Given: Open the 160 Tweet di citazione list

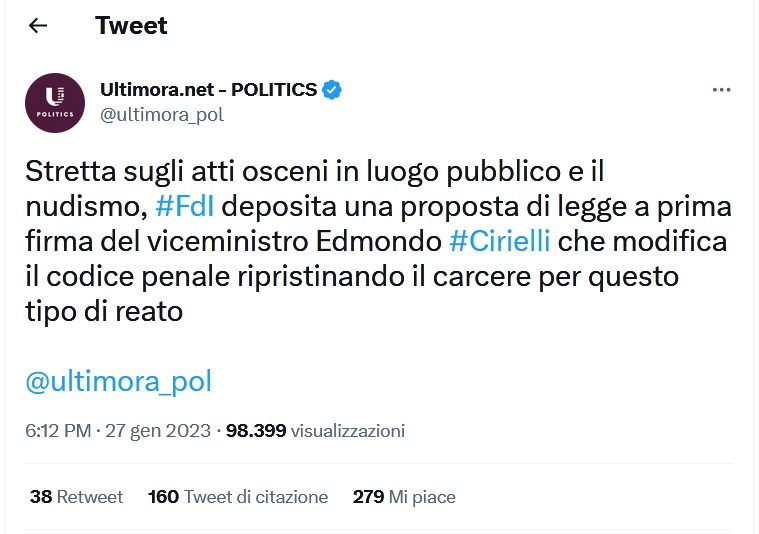Looking at the screenshot, I should pos(237,496).
